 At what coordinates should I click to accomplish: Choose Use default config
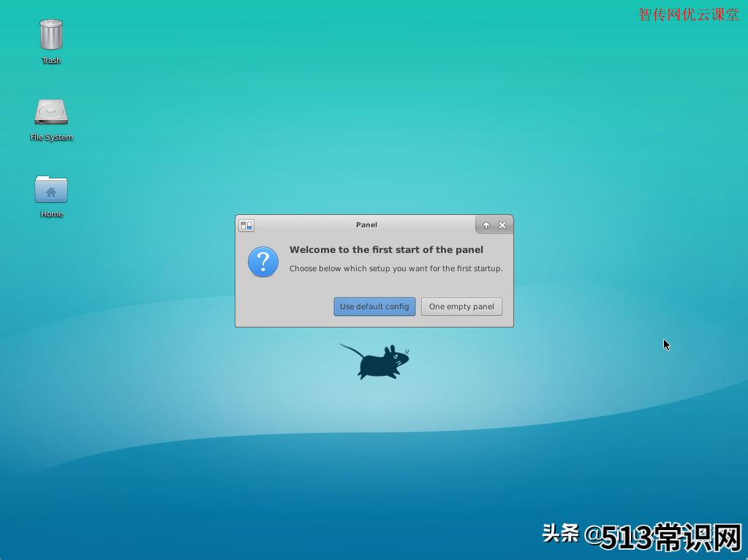click(x=374, y=307)
